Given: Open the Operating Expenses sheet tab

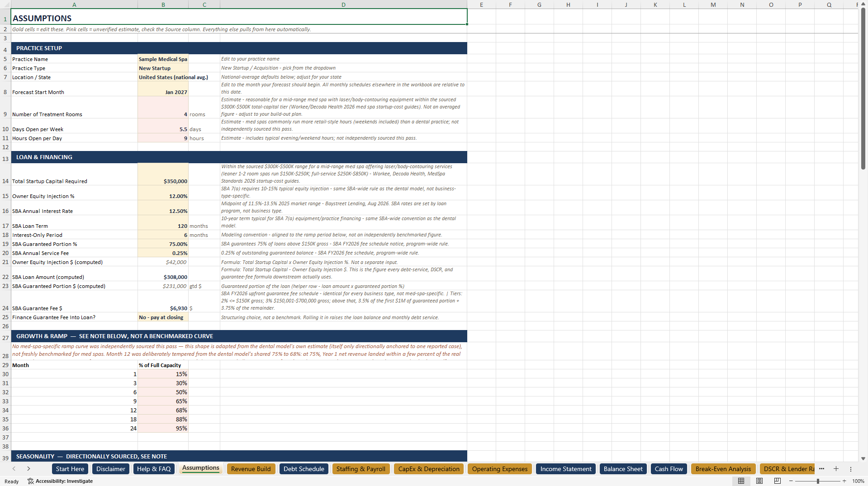Looking at the screenshot, I should click(x=500, y=469).
